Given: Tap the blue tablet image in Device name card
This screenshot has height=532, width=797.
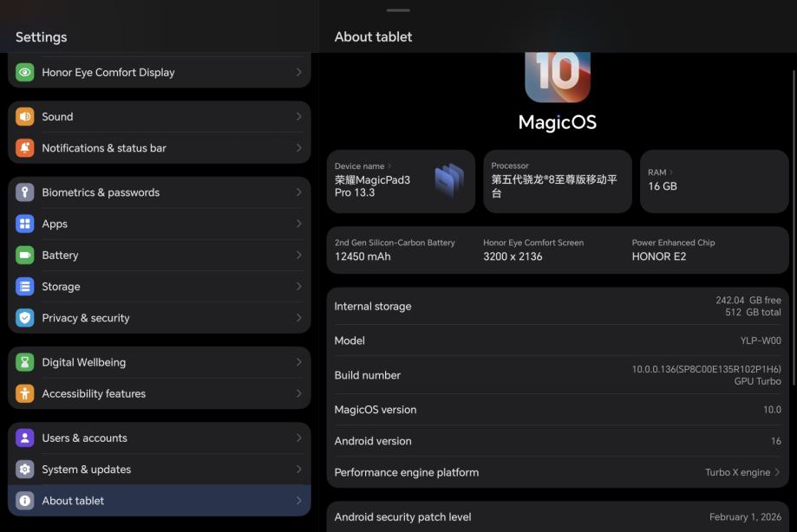Looking at the screenshot, I should pyautogui.click(x=449, y=180).
